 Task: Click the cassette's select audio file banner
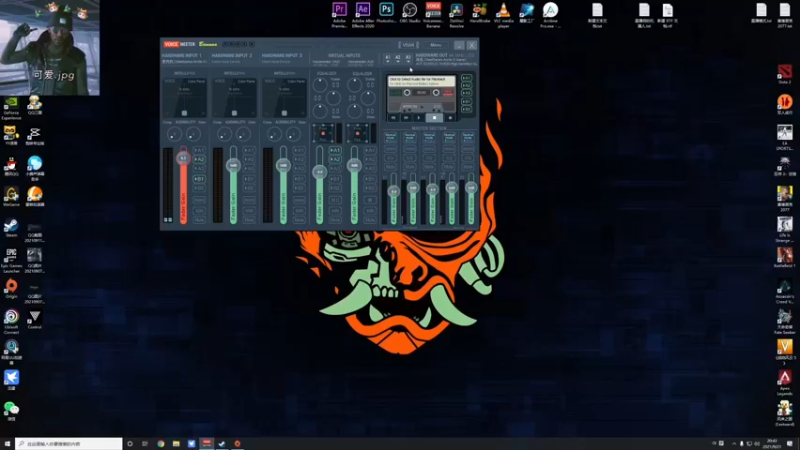coord(421,81)
